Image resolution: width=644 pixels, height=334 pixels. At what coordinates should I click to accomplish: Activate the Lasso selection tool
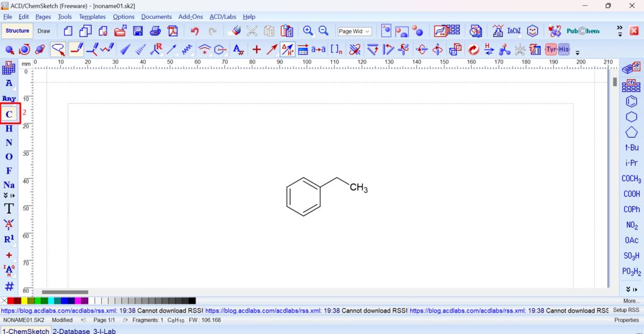[58, 50]
